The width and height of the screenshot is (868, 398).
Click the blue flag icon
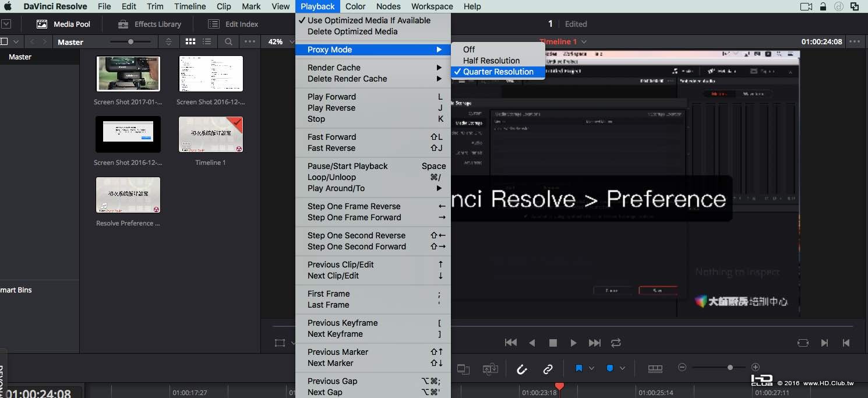pyautogui.click(x=579, y=368)
